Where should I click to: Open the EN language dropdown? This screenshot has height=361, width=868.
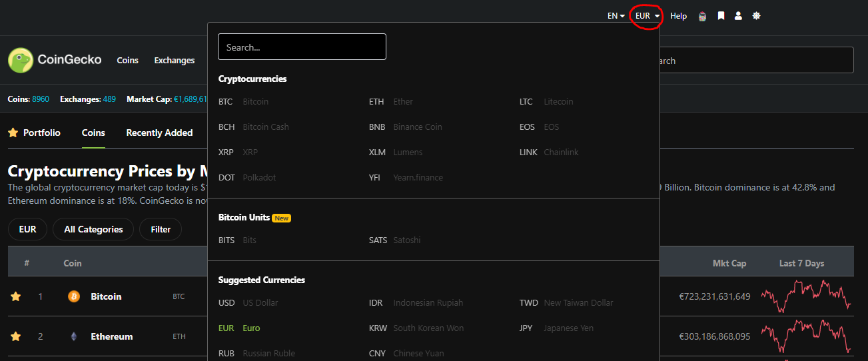tap(616, 16)
